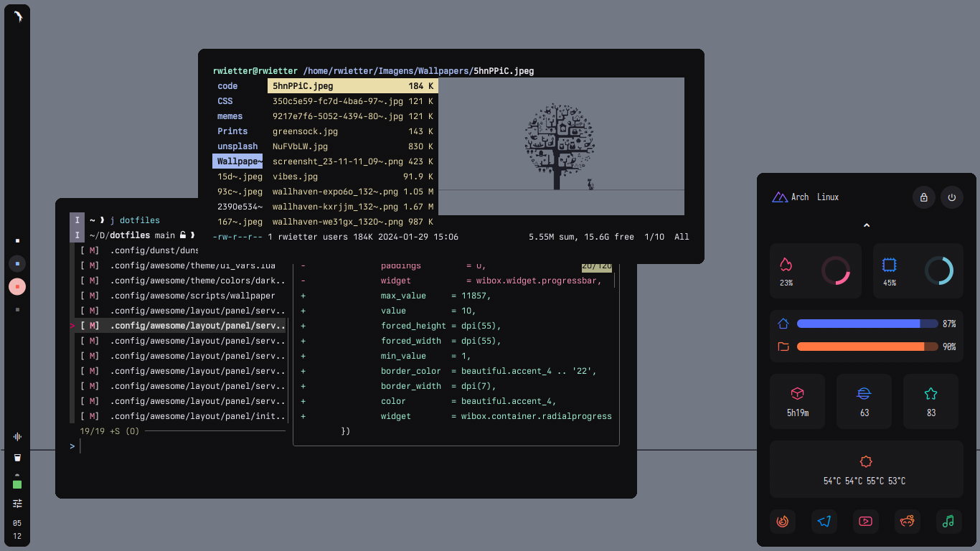Click the launcher logo atop the left bar
980x551 pixels.
pos(17,16)
